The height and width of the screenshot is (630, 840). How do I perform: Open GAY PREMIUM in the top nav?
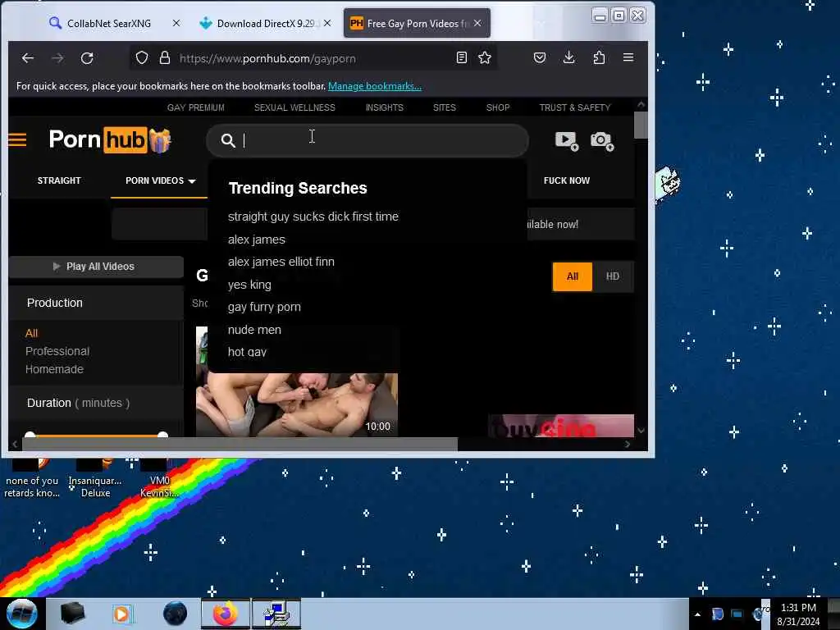[x=195, y=107]
